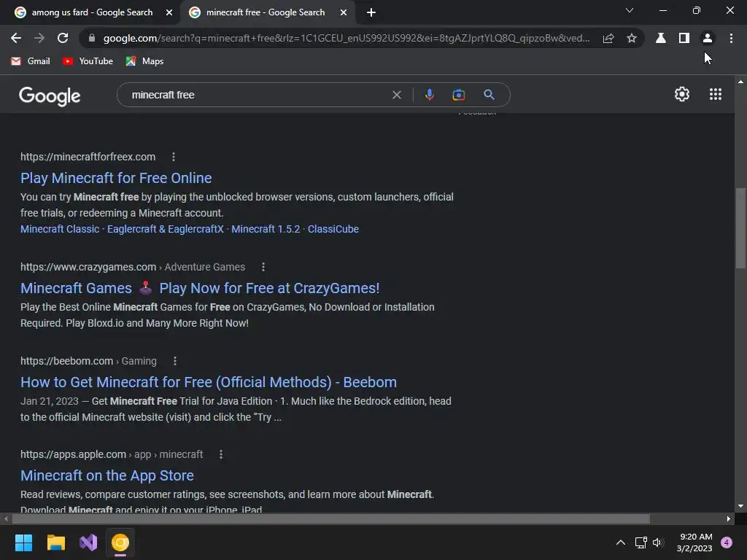Open File Explorer from taskbar
This screenshot has height=560, width=747.
pyautogui.click(x=55, y=542)
